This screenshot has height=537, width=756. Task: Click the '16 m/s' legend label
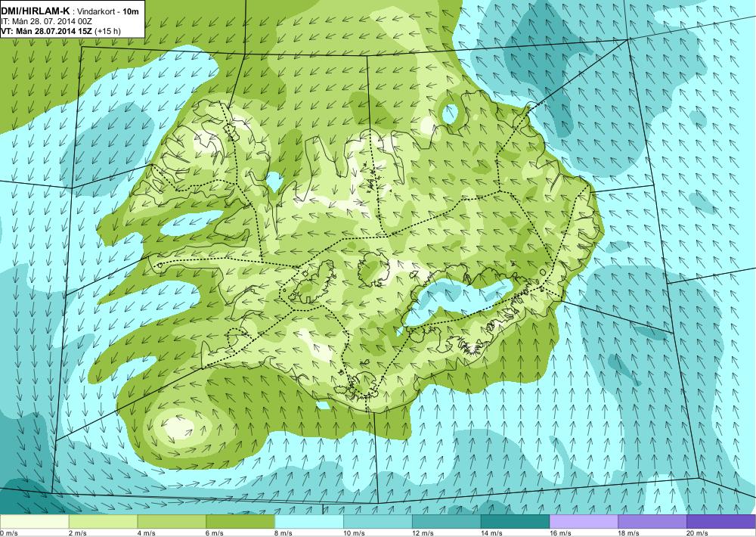[561, 533]
